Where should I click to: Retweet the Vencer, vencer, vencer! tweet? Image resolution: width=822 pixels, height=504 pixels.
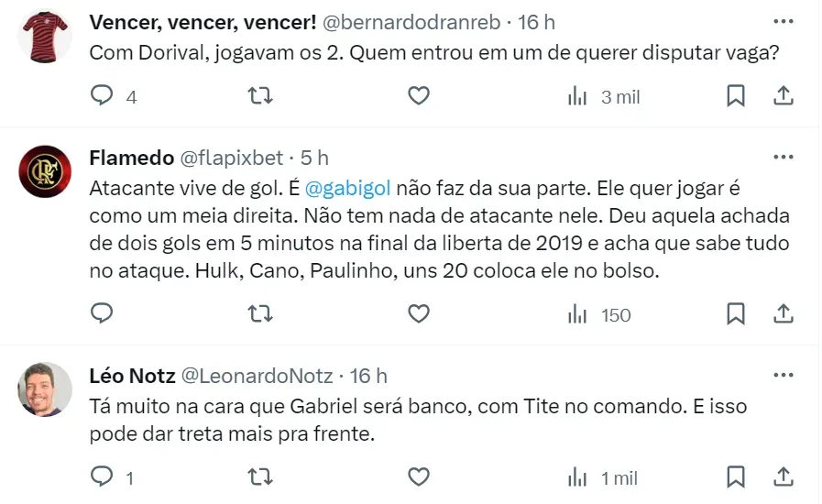pos(260,96)
